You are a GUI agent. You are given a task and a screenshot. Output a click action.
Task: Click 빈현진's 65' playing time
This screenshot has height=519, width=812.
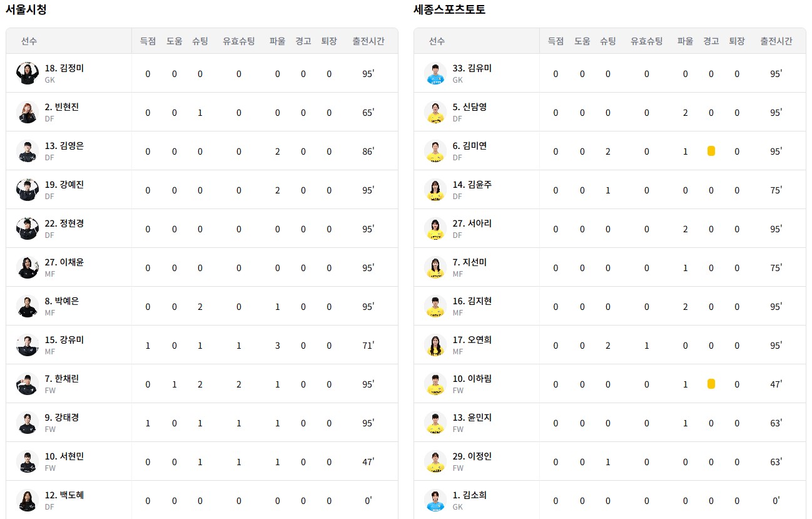(368, 113)
